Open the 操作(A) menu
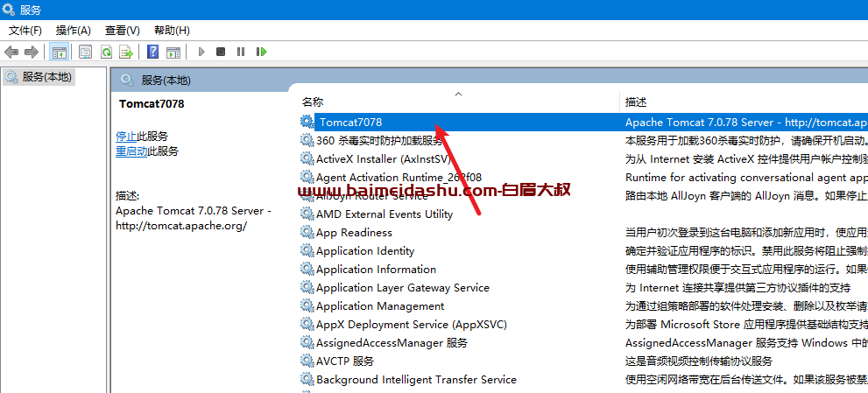 (x=73, y=31)
